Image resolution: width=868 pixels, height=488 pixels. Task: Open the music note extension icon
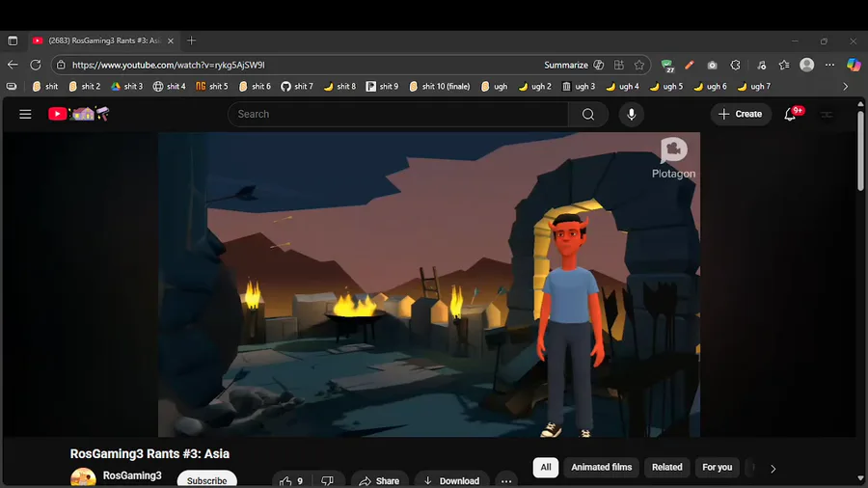coord(762,65)
